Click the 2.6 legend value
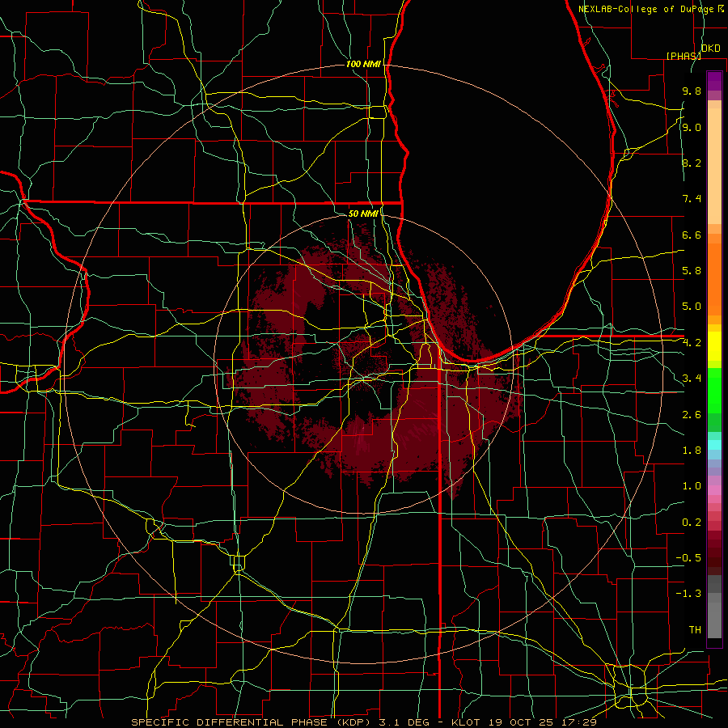Screen dimensions: 728x728 (692, 415)
